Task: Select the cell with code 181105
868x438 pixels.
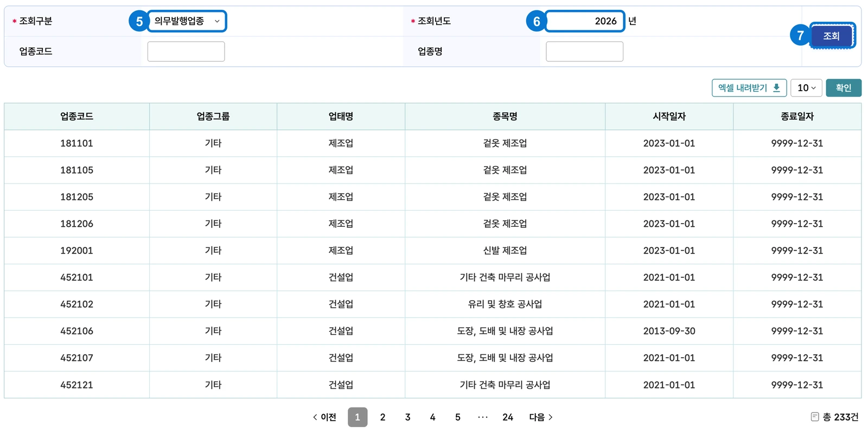Action: [x=76, y=170]
